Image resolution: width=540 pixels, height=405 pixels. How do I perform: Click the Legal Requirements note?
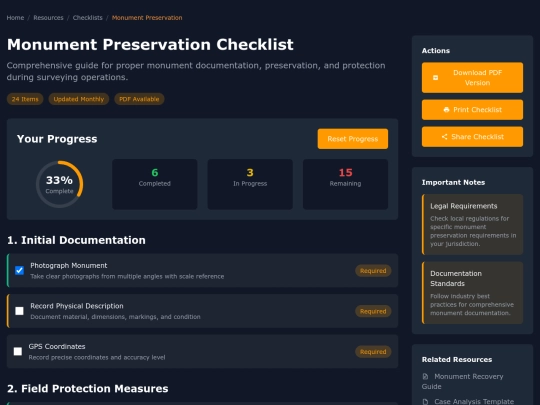[472, 225]
